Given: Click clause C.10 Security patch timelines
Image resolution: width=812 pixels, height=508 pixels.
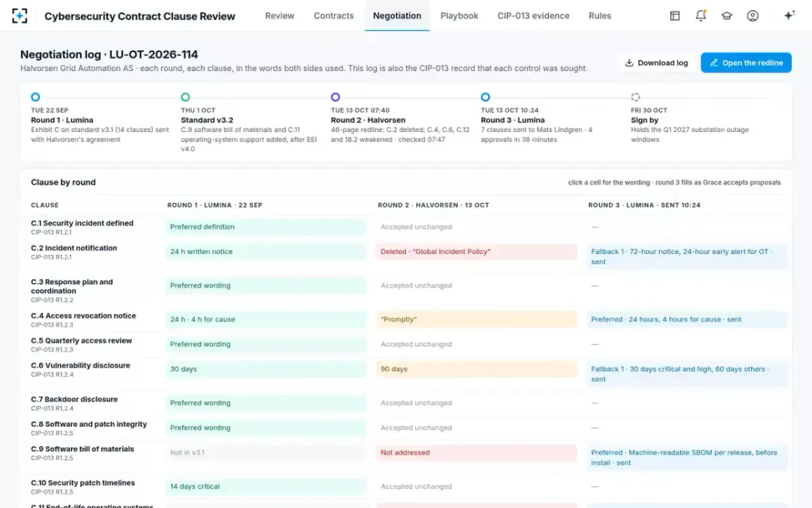Looking at the screenshot, I should tap(83, 483).
